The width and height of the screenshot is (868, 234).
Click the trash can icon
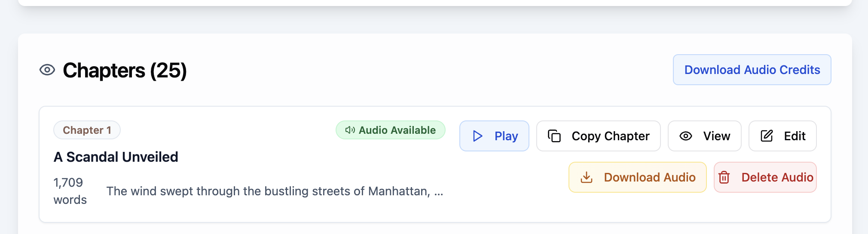point(724,177)
